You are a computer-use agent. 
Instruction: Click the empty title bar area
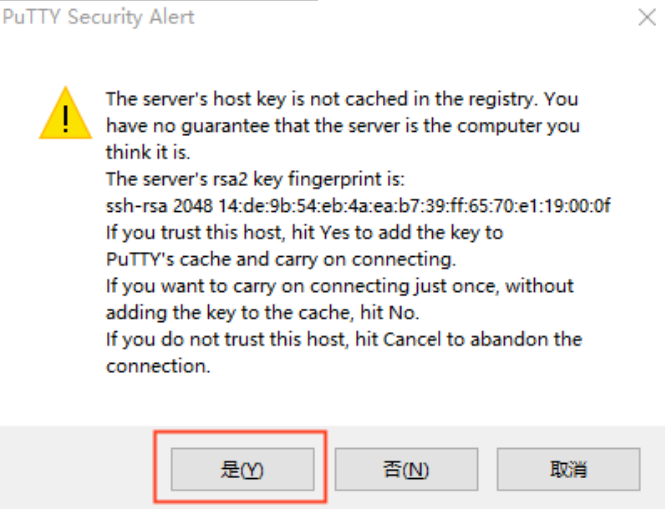[420, 18]
